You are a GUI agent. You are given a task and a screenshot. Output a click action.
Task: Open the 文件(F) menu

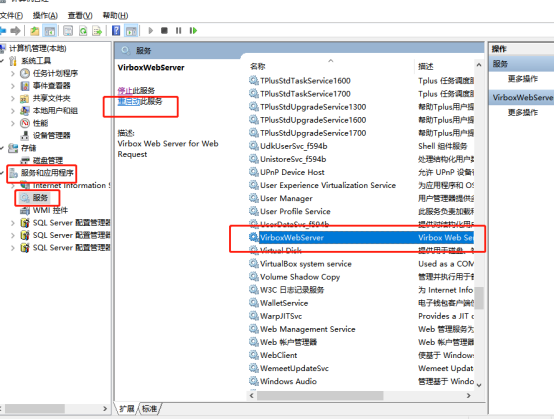click(x=11, y=16)
